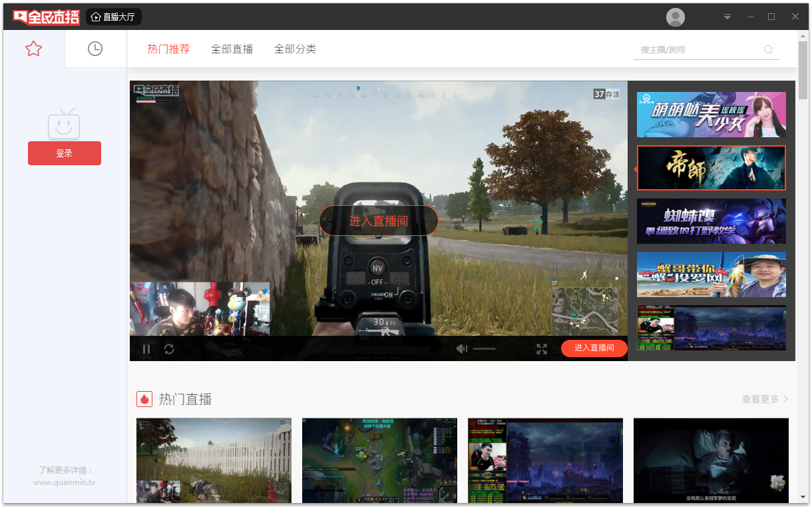The width and height of the screenshot is (812, 507).
Task: Open the title bar dropdown menu arrow
Action: (727, 17)
